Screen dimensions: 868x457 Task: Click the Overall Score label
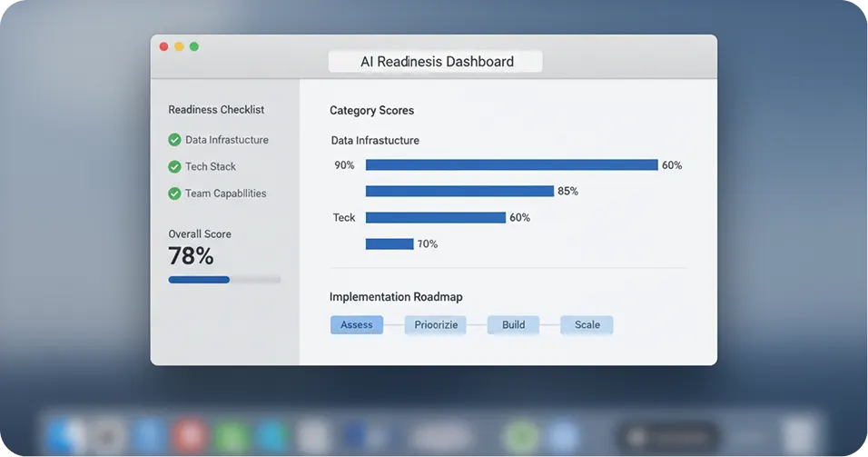point(200,233)
